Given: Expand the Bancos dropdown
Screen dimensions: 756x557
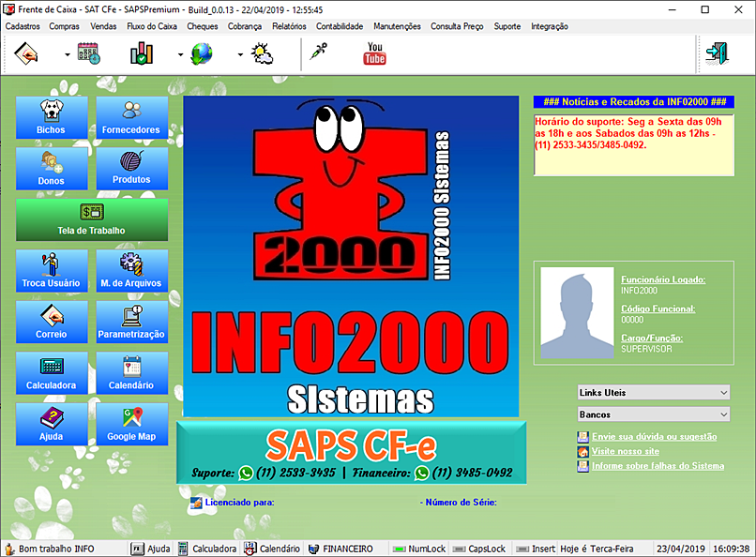Looking at the screenshot, I should (x=654, y=414).
